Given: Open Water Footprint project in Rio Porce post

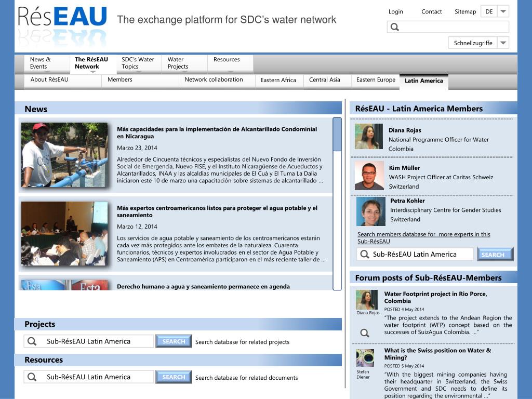Looking at the screenshot, I should click(x=436, y=298).
